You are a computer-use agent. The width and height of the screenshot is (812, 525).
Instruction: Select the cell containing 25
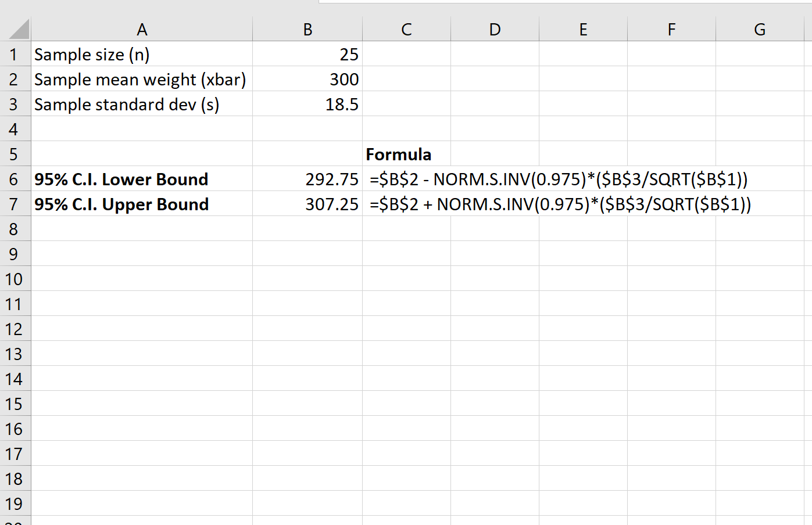(307, 54)
